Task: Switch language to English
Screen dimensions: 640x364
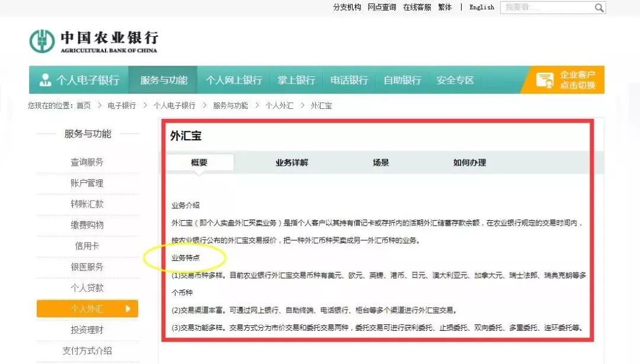Action: [x=481, y=7]
